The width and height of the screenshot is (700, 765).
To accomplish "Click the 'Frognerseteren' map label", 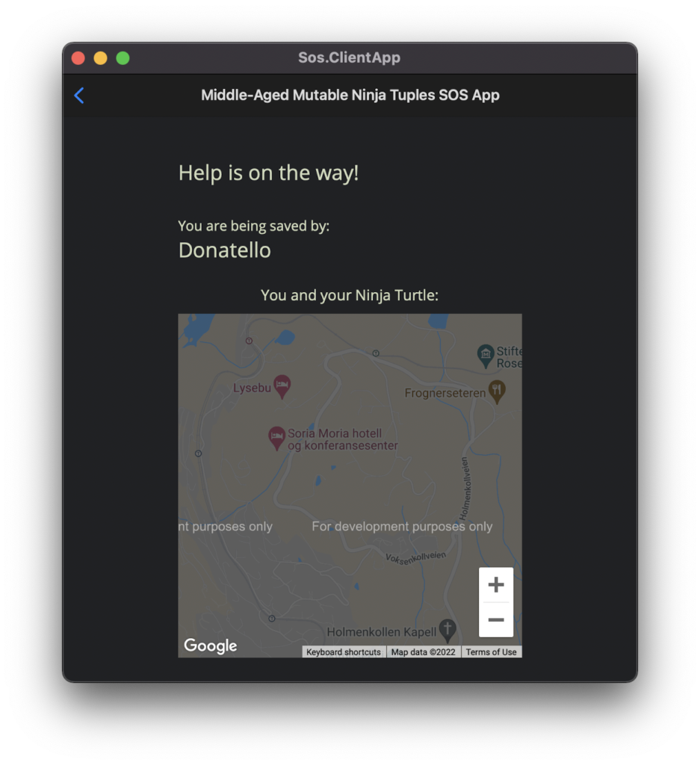I will (x=445, y=393).
